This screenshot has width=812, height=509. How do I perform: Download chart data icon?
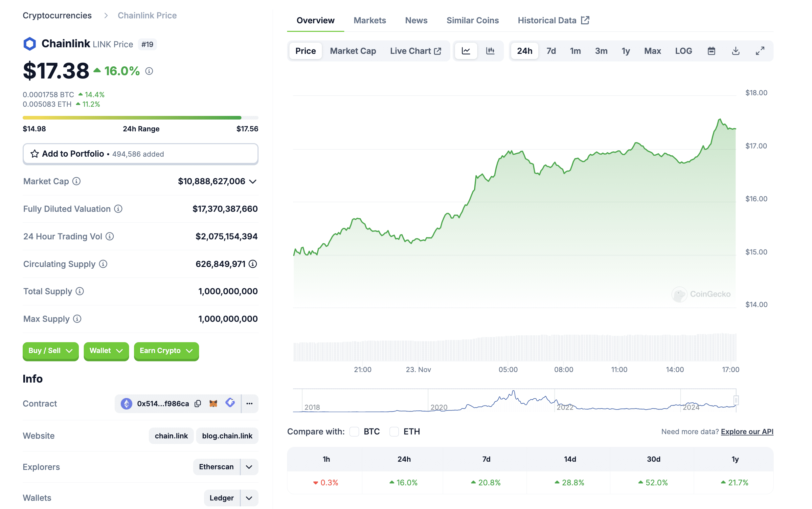[x=735, y=51]
